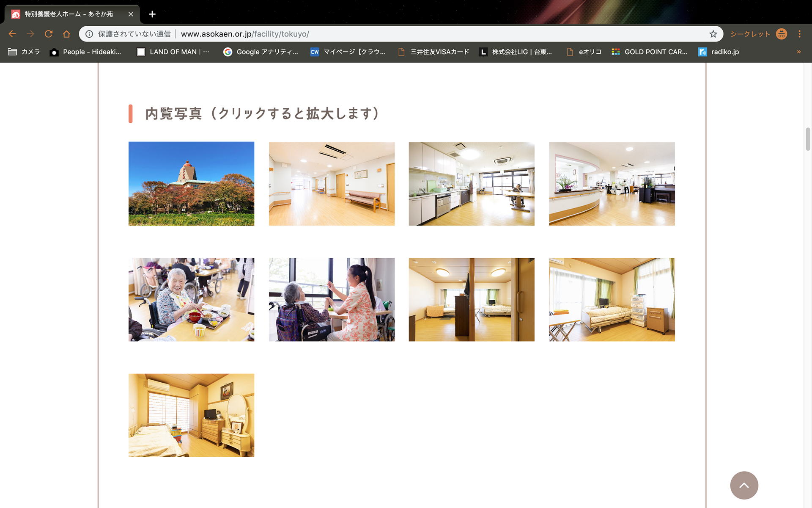Expand the hidden bookmarks overflow chevron
The width and height of the screenshot is (812, 508).
tap(798, 52)
